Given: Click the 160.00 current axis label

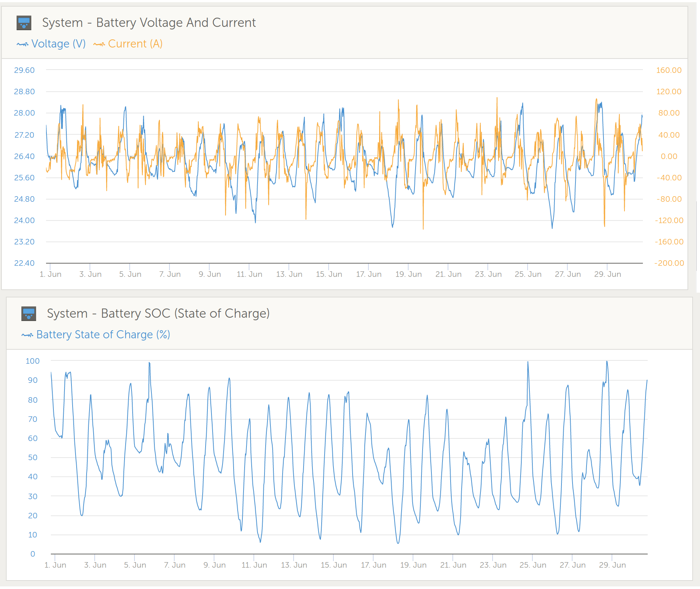Looking at the screenshot, I should [669, 70].
